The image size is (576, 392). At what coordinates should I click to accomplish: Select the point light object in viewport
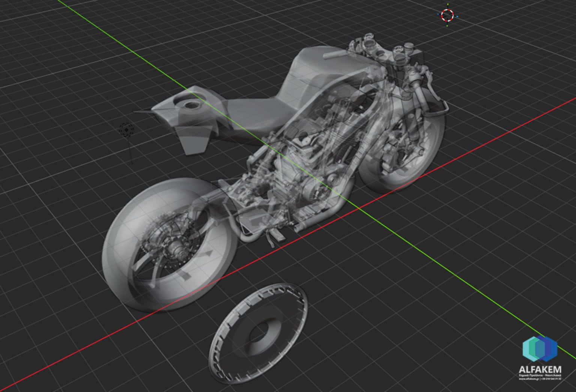(x=127, y=130)
